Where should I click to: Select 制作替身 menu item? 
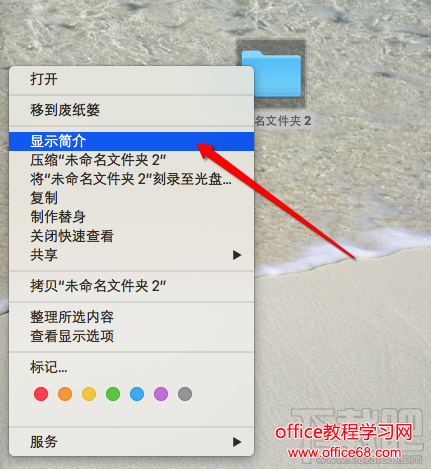(131, 217)
